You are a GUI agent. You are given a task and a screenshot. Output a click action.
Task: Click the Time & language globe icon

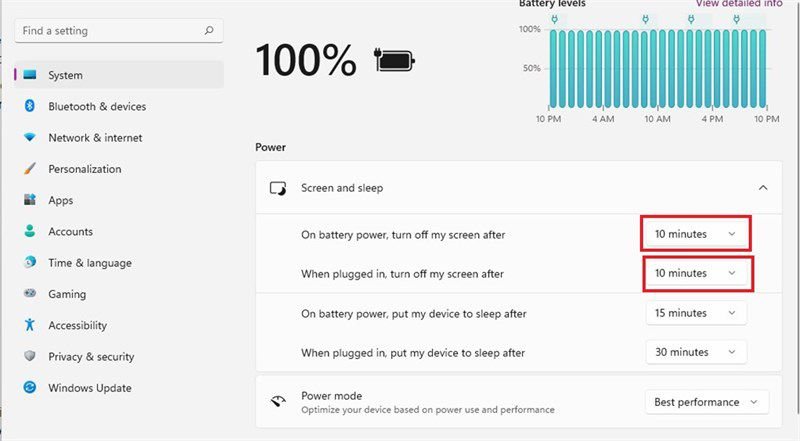pyautogui.click(x=30, y=263)
